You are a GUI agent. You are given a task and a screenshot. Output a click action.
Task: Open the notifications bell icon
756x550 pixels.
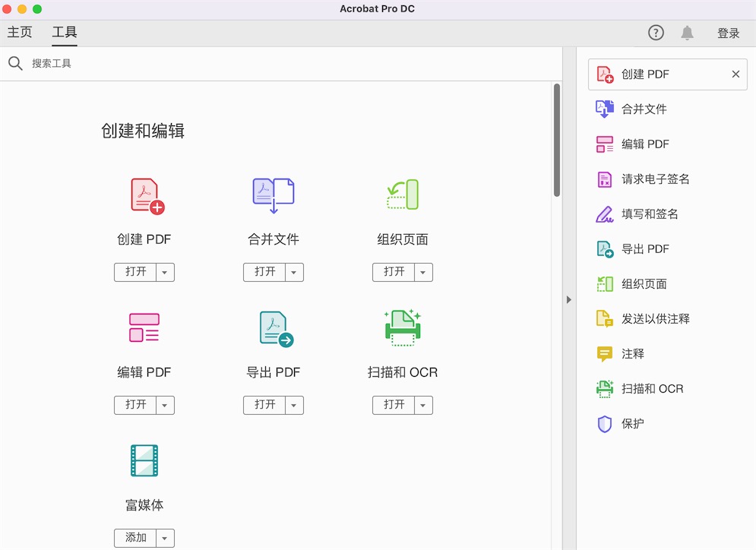[x=687, y=33]
